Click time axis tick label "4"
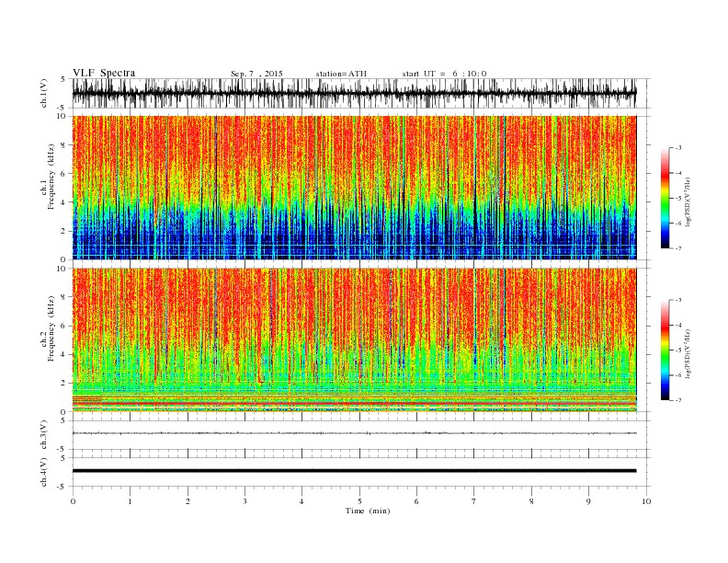The image size is (728, 563). tap(301, 501)
